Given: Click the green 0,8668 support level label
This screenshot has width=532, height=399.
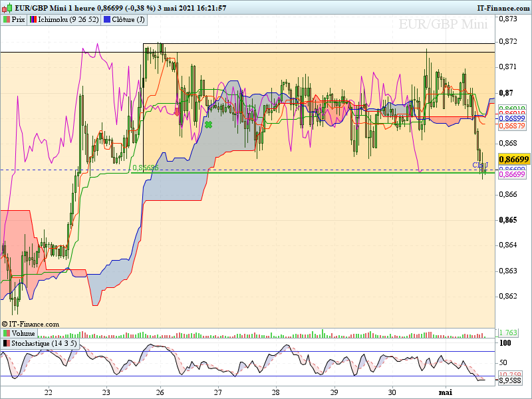Looking at the screenshot, I should 142,168.
